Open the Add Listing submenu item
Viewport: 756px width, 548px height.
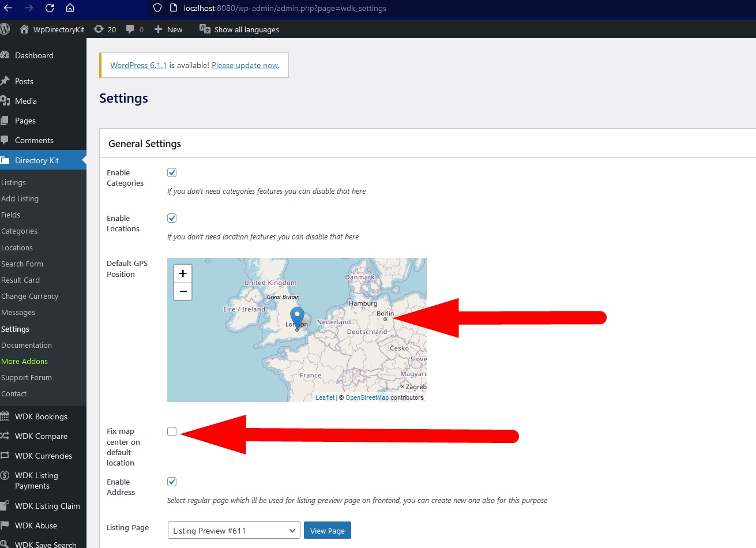coord(20,198)
